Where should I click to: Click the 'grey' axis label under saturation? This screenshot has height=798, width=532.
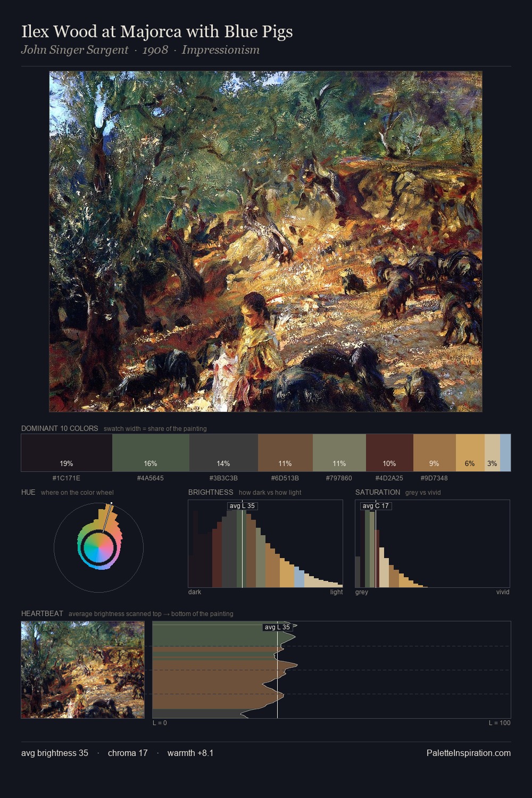pos(362,592)
